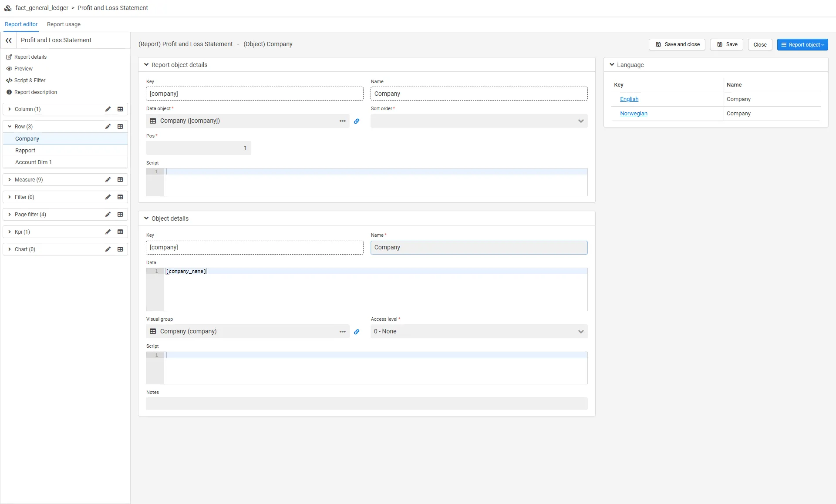Select the Rapport row item

[x=65, y=151]
